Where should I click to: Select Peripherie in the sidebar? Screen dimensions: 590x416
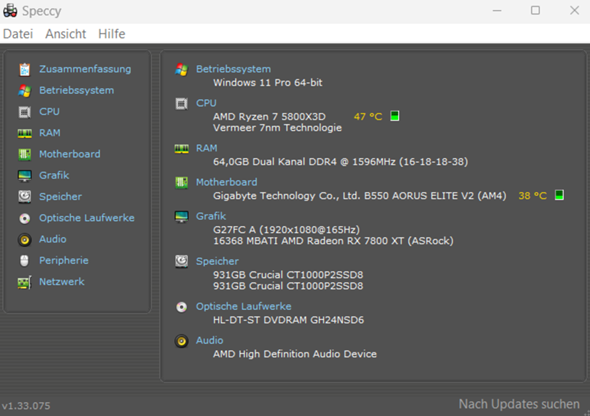click(x=64, y=261)
